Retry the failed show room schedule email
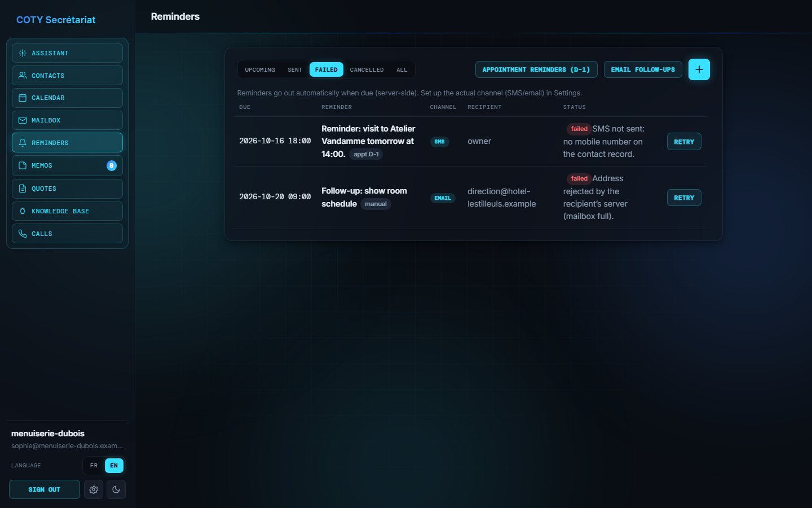The height and width of the screenshot is (508, 812). (x=684, y=198)
